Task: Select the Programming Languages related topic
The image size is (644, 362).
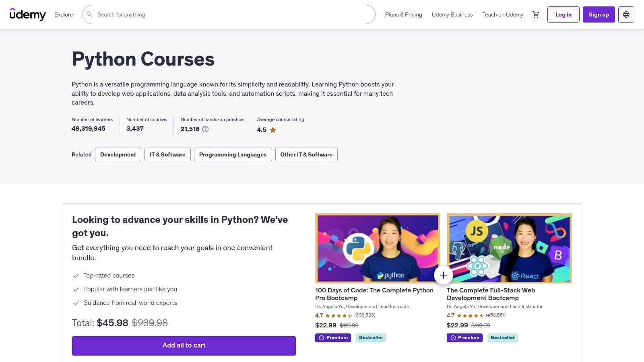Action: [x=233, y=154]
